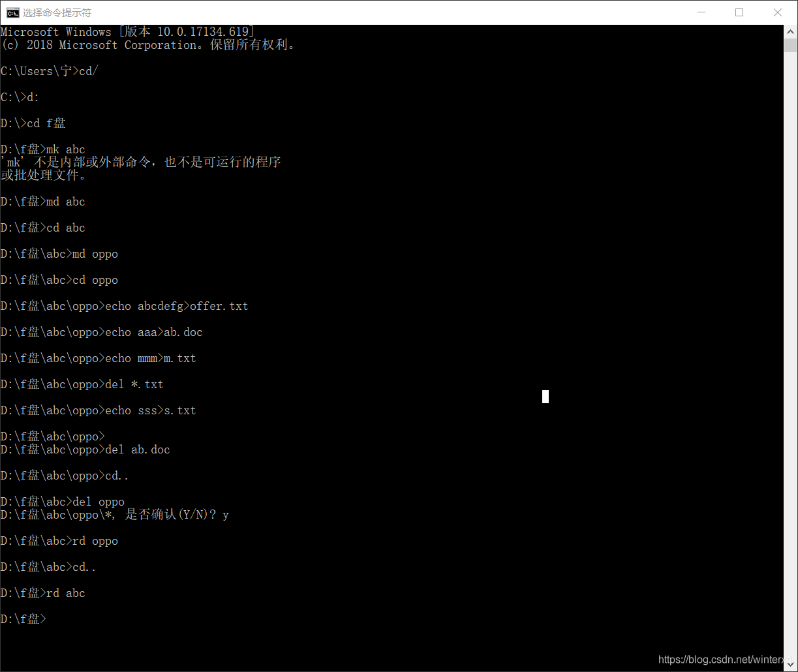This screenshot has width=798, height=672.
Task: Click the 'mk abc' command line
Action: coord(43,149)
